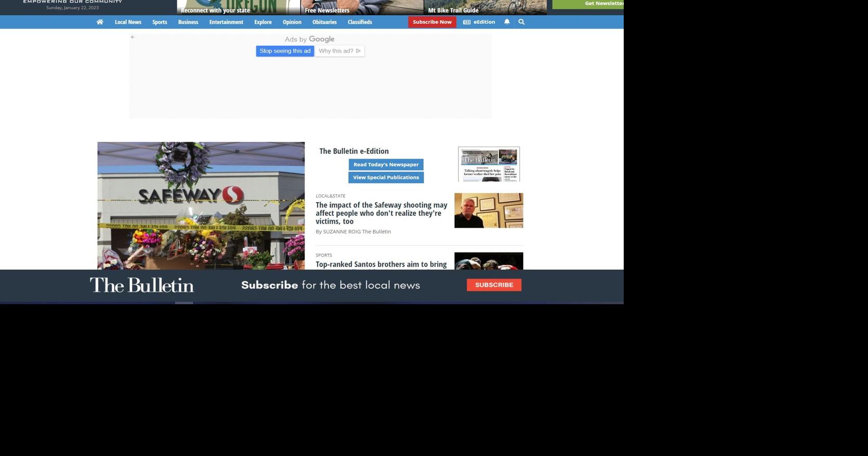Go to the home page icon
Screen dimensions: 868x456
(100, 22)
